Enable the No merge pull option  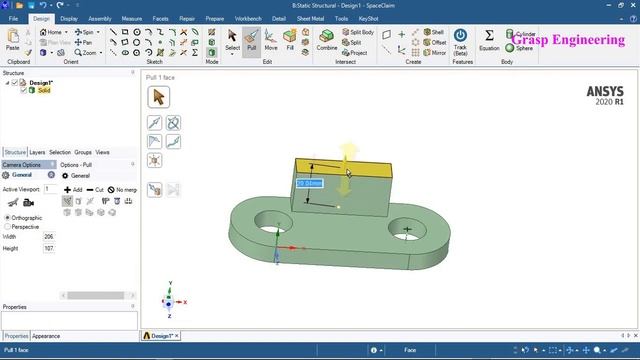point(122,190)
